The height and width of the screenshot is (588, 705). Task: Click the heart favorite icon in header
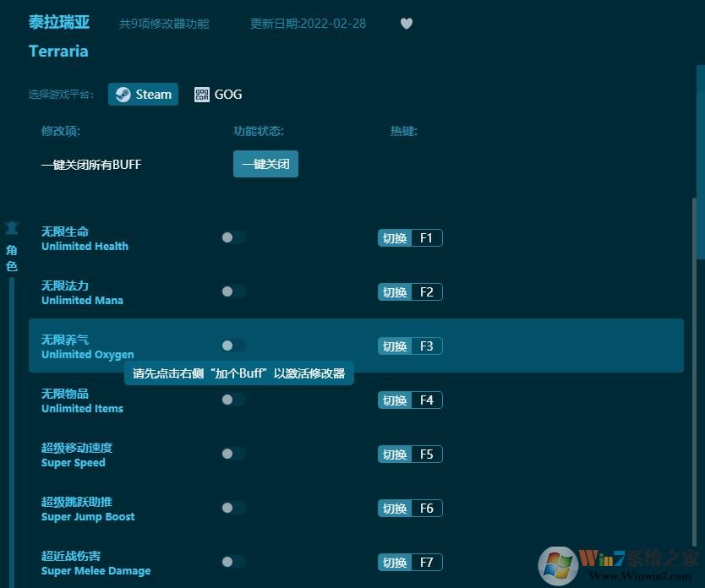click(x=407, y=24)
